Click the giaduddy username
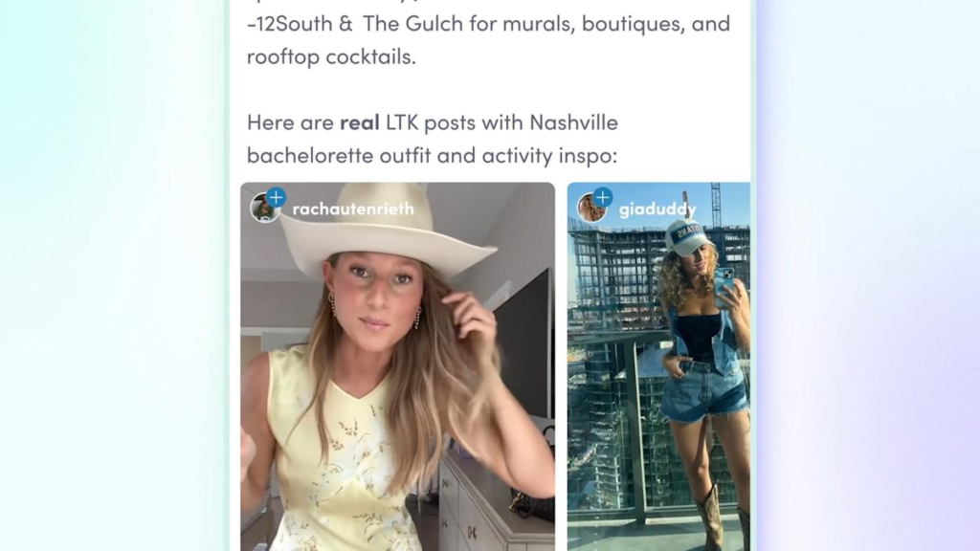The height and width of the screenshot is (551, 980). (657, 209)
